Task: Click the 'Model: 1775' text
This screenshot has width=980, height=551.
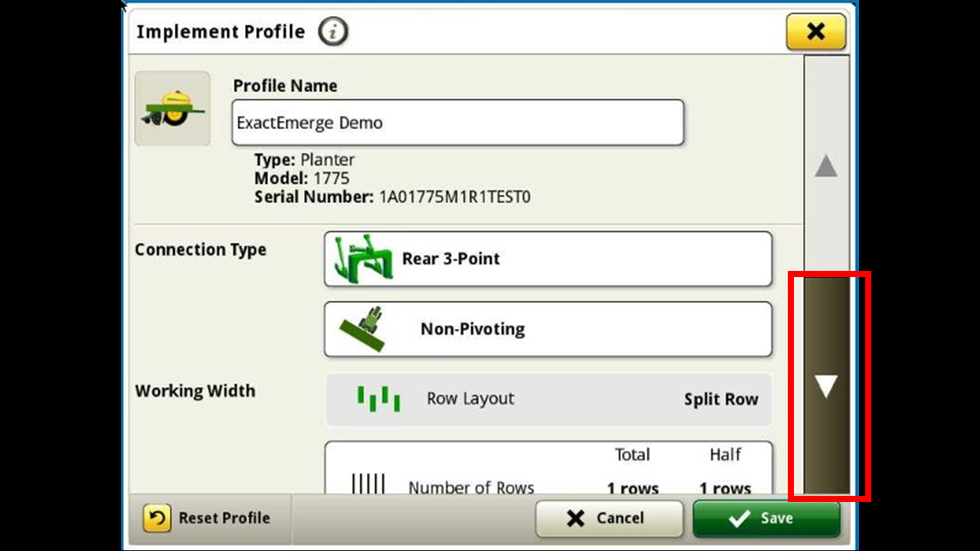Action: (302, 178)
